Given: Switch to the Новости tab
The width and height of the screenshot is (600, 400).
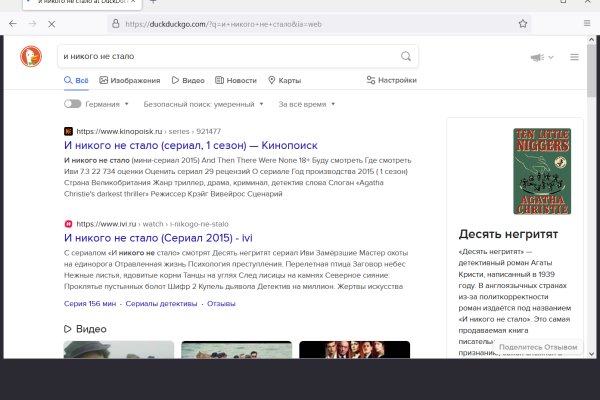Looking at the screenshot, I should [x=236, y=80].
